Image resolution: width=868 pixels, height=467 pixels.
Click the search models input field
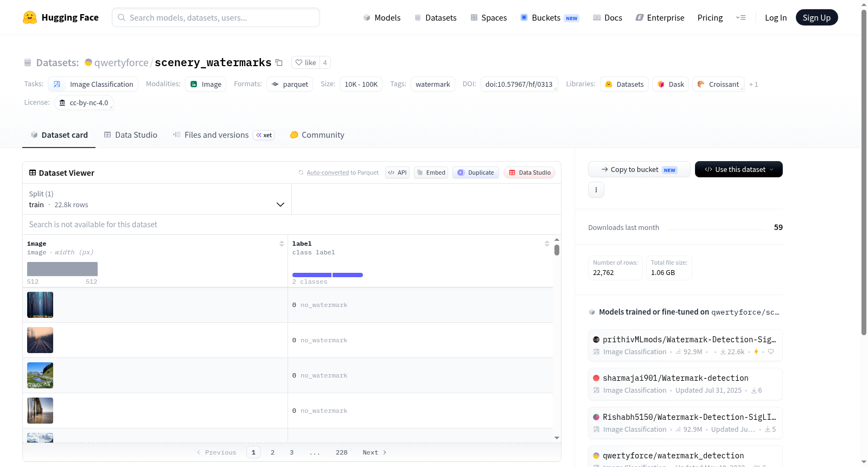click(216, 17)
